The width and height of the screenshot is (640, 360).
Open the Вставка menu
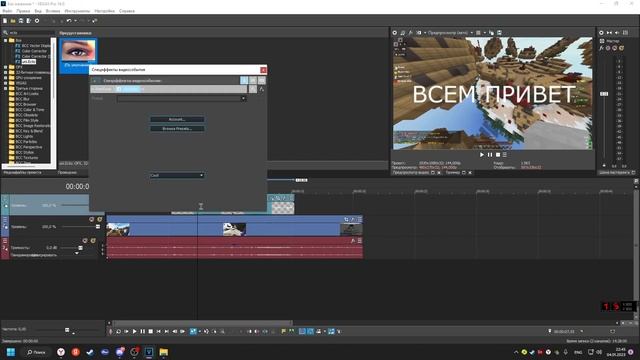(x=53, y=11)
